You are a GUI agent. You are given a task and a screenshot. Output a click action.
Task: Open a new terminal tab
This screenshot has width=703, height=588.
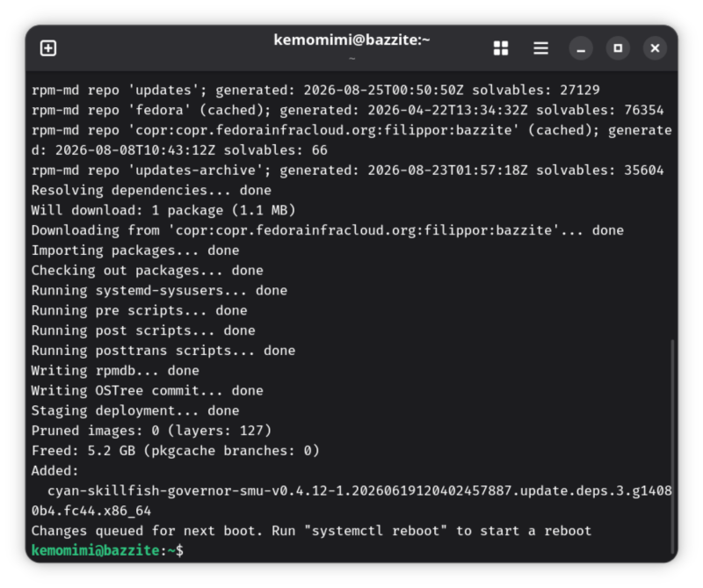coord(48,48)
